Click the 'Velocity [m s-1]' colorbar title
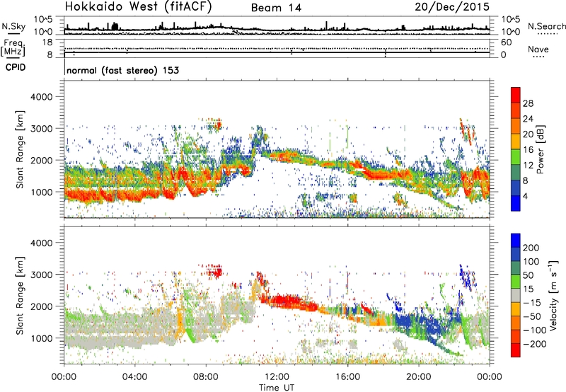This screenshot has width=566, height=392. point(553,295)
